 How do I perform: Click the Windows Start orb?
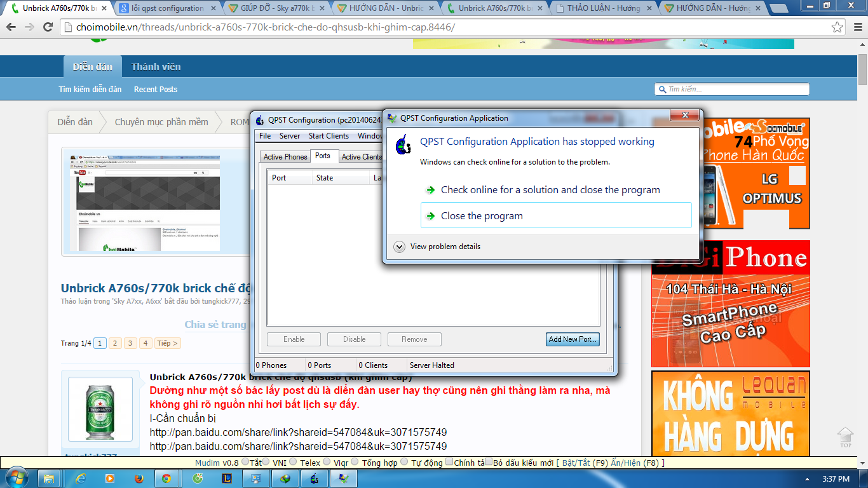click(x=16, y=477)
